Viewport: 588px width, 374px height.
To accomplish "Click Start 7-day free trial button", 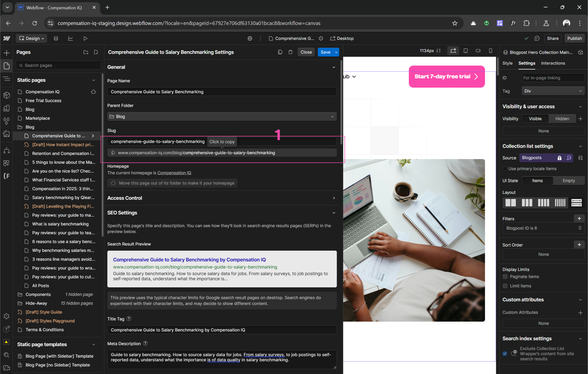I will (x=447, y=77).
